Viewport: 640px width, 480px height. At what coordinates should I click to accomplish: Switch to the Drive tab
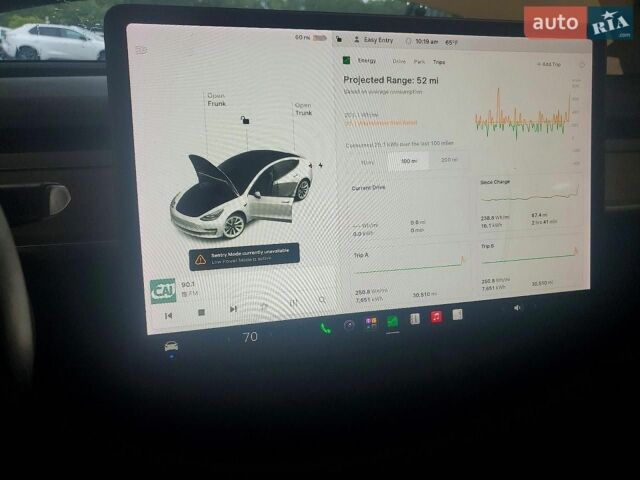click(x=399, y=61)
